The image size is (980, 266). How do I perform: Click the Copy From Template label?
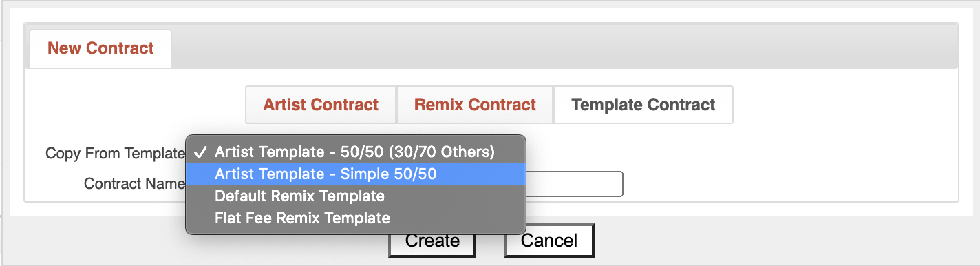point(115,153)
